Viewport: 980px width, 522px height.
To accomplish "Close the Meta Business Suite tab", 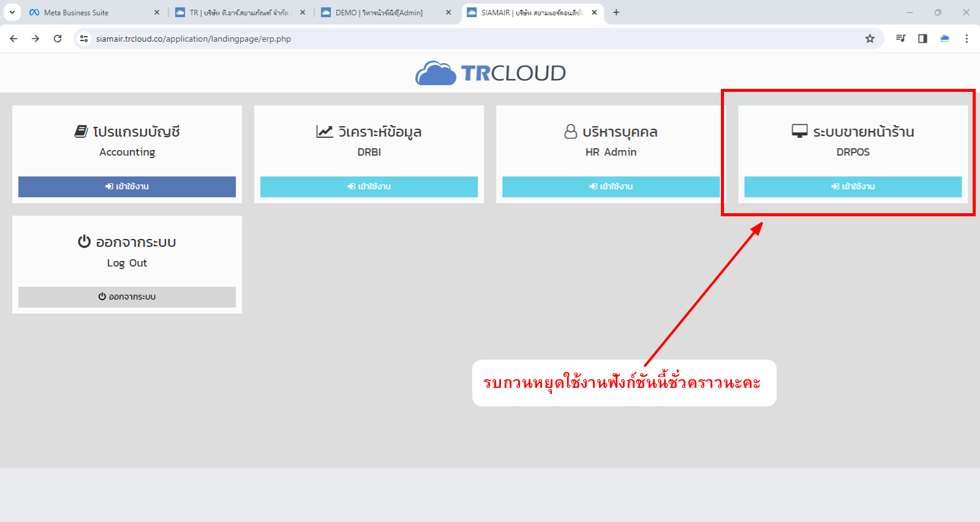I will pyautogui.click(x=157, y=12).
